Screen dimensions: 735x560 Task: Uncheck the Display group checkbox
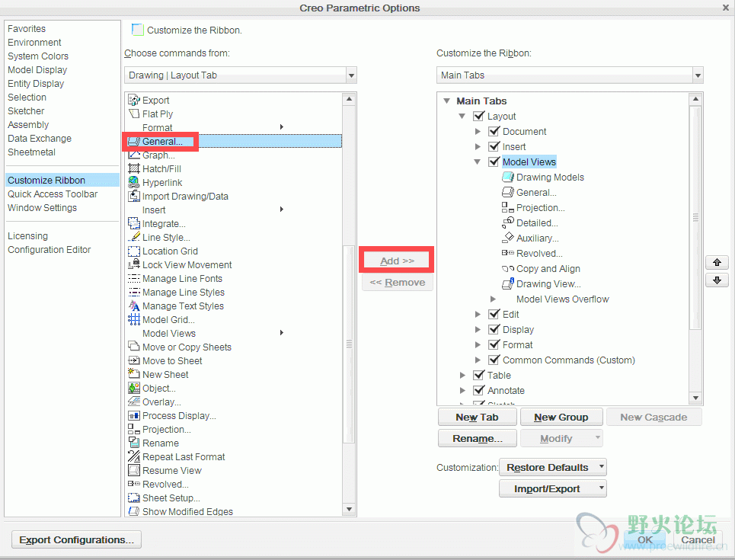494,329
